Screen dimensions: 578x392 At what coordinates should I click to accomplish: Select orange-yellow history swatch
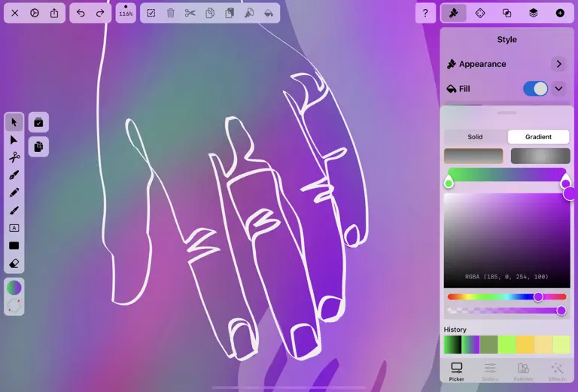[525, 345]
